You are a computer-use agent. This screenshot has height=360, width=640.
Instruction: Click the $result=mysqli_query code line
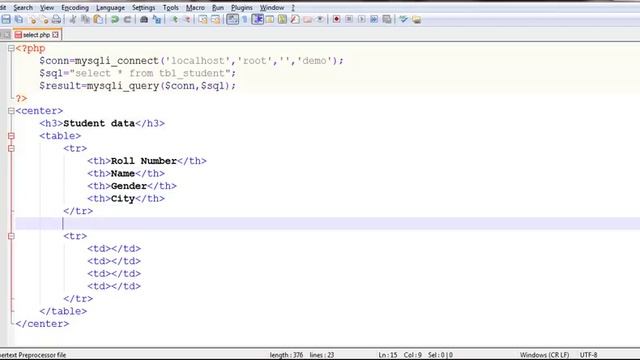(138, 86)
